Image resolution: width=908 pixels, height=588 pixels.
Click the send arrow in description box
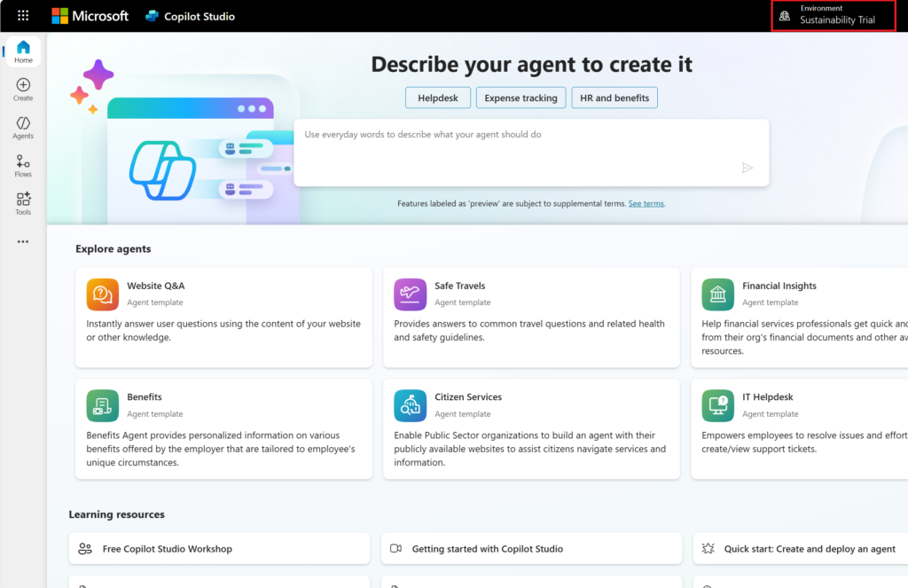pos(747,168)
